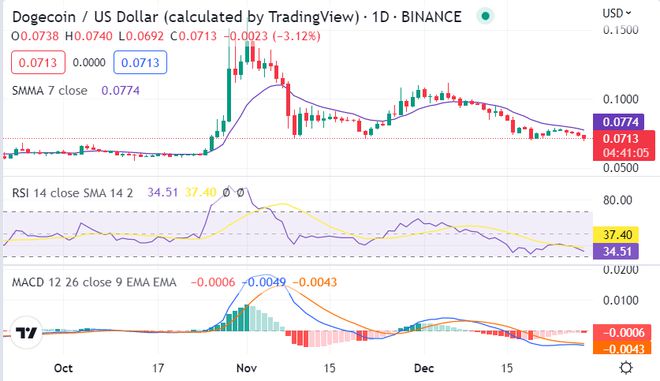Click the RSI SMA value 37.40 in legend
This screenshot has width=660, height=381.
[x=200, y=193]
